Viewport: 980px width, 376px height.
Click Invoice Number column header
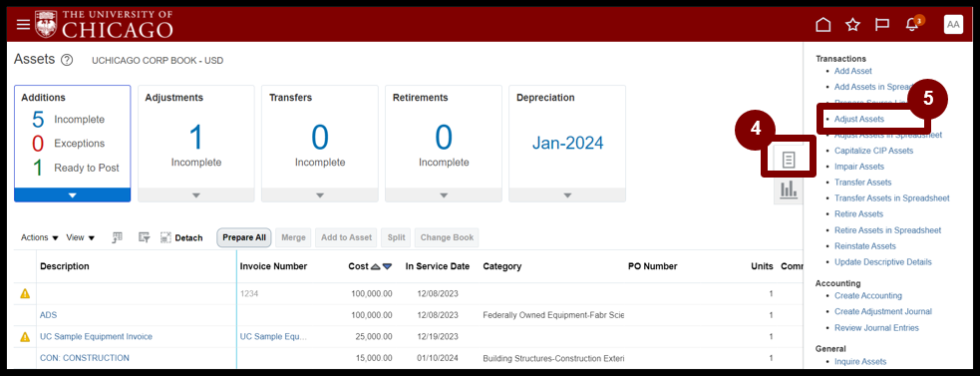tap(274, 266)
